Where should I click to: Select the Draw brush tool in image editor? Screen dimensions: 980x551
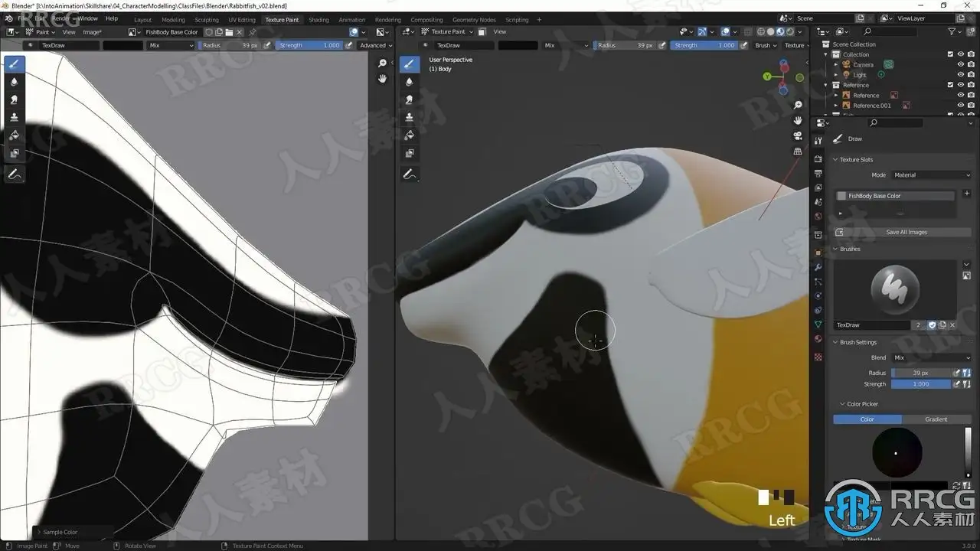14,64
